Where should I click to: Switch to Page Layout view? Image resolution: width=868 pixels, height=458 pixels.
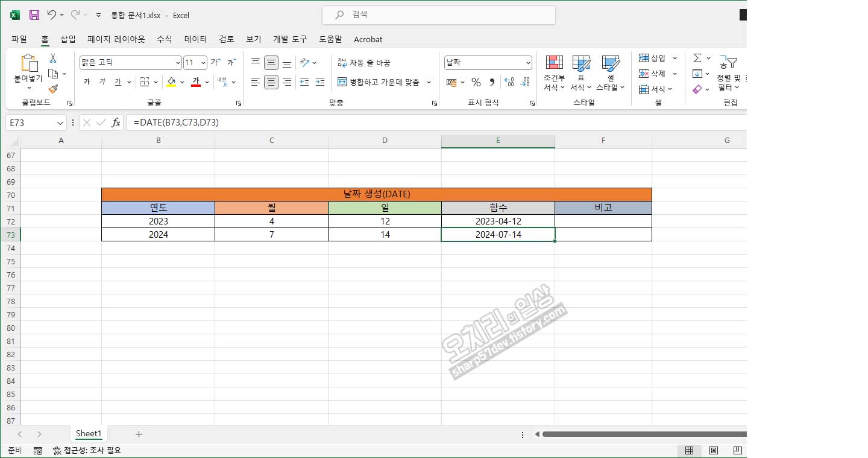coord(714,450)
